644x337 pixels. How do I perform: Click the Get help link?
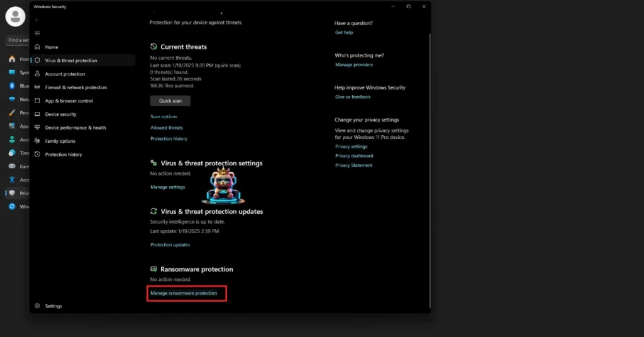[344, 33]
